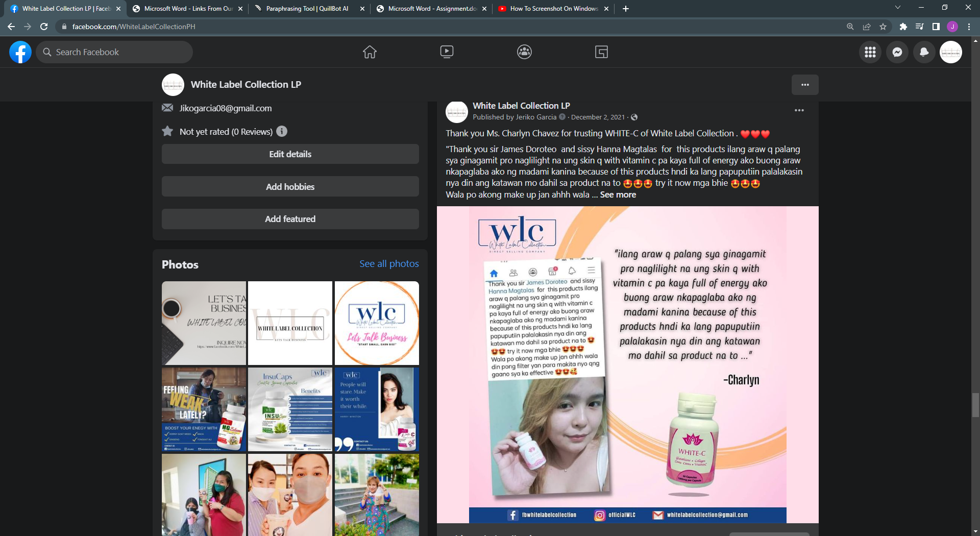This screenshot has width=980, height=536.
Task: Open the WLC logo photo thumbnail
Action: (x=376, y=323)
